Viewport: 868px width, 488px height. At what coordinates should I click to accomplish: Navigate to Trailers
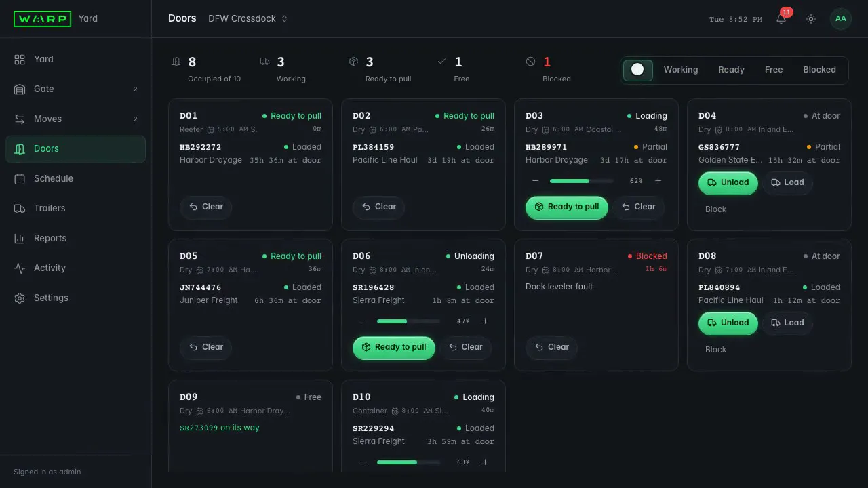click(75, 209)
